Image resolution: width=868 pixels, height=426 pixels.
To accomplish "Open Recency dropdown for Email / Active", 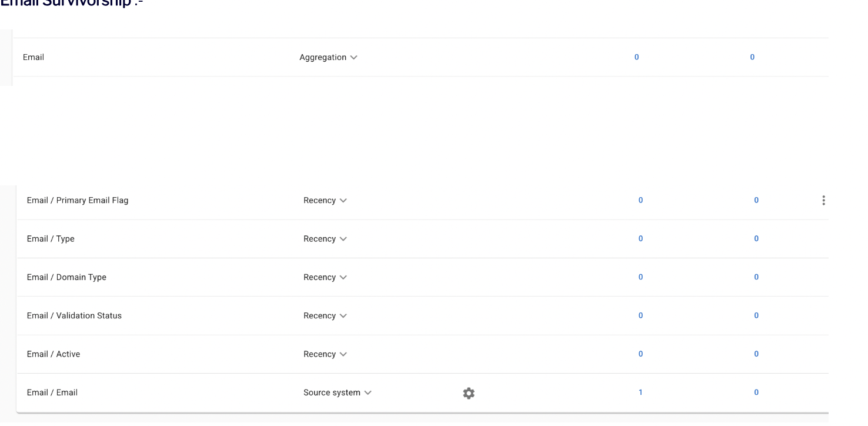I will pos(325,354).
